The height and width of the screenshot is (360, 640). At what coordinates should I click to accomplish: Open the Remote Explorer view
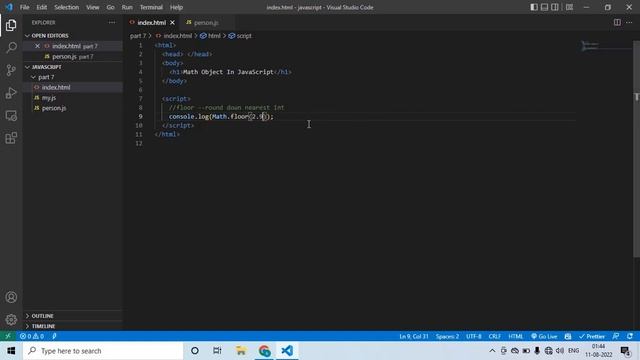click(11, 116)
